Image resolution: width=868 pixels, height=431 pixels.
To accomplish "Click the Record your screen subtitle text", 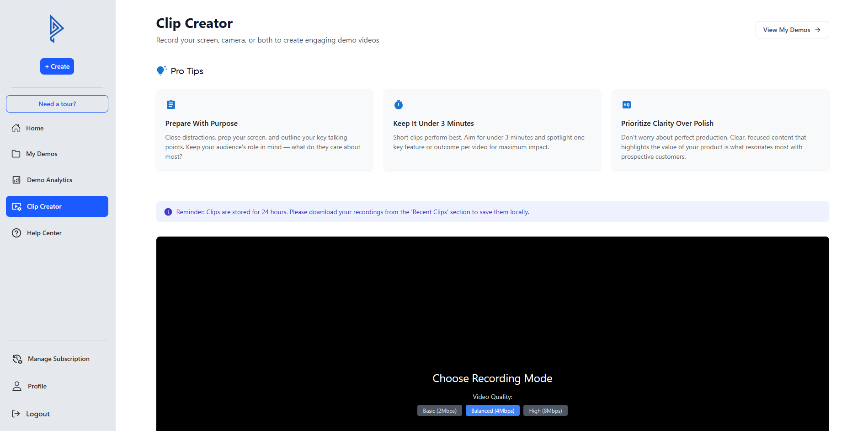I will [268, 40].
